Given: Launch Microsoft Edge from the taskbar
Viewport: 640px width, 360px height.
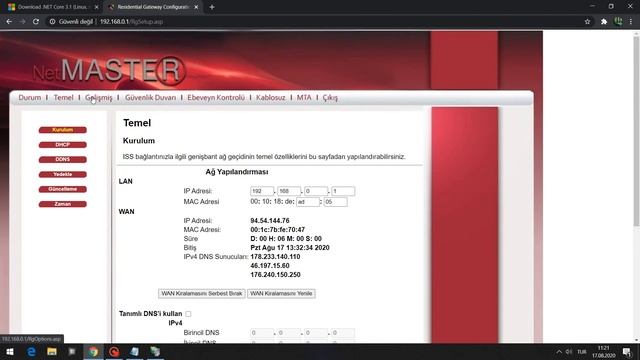Looking at the screenshot, I should point(31,352).
